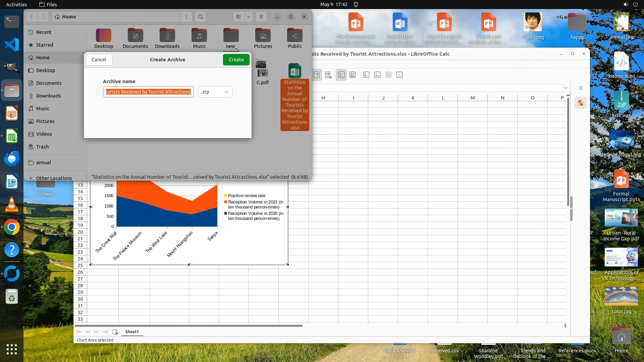Open Files main hamburger menu
Viewport: 644px width, 362px height.
click(261, 17)
